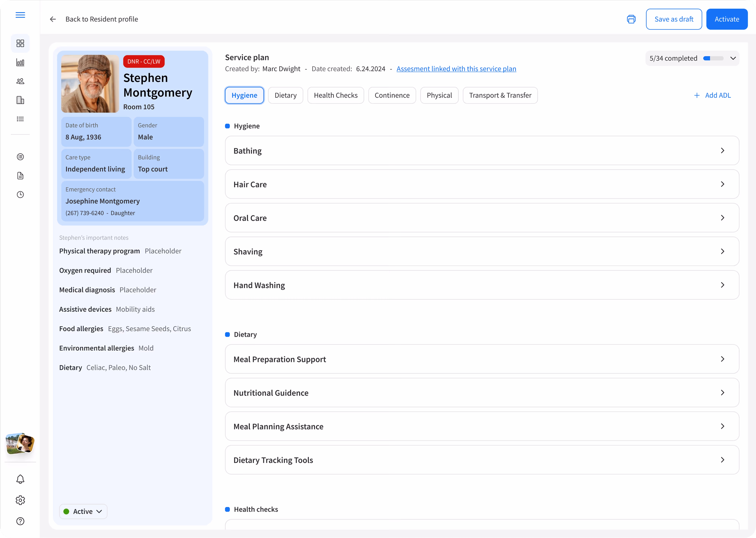
Task: Click emergency contact Josephine Montgomery
Action: (x=132, y=201)
